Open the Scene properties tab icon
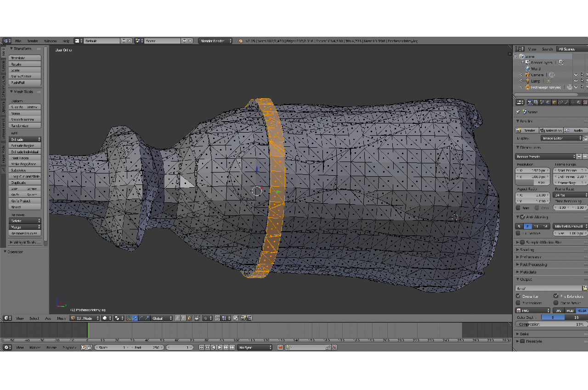This screenshot has width=588, height=390. [543, 102]
